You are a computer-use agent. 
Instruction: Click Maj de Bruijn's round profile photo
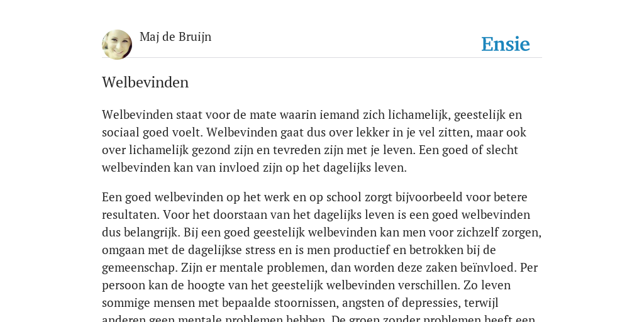click(x=117, y=45)
